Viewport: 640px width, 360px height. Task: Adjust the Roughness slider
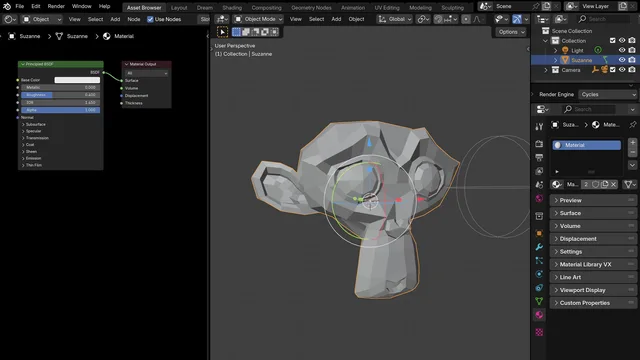(x=60, y=95)
